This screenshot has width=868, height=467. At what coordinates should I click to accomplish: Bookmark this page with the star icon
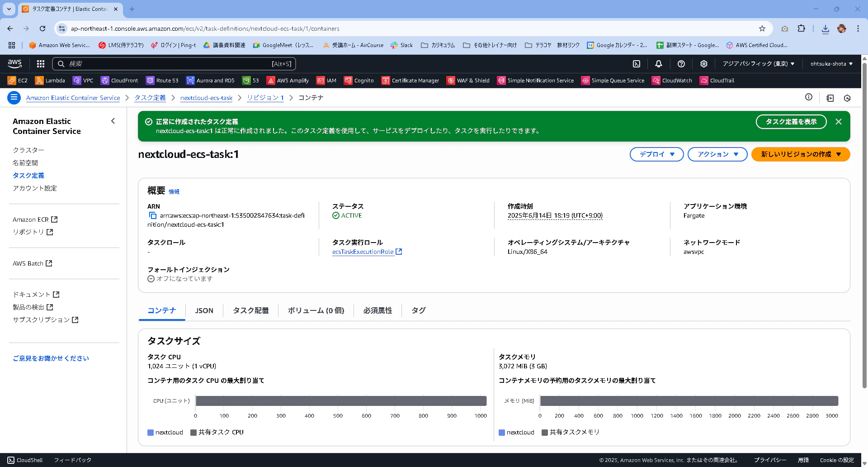(762, 29)
